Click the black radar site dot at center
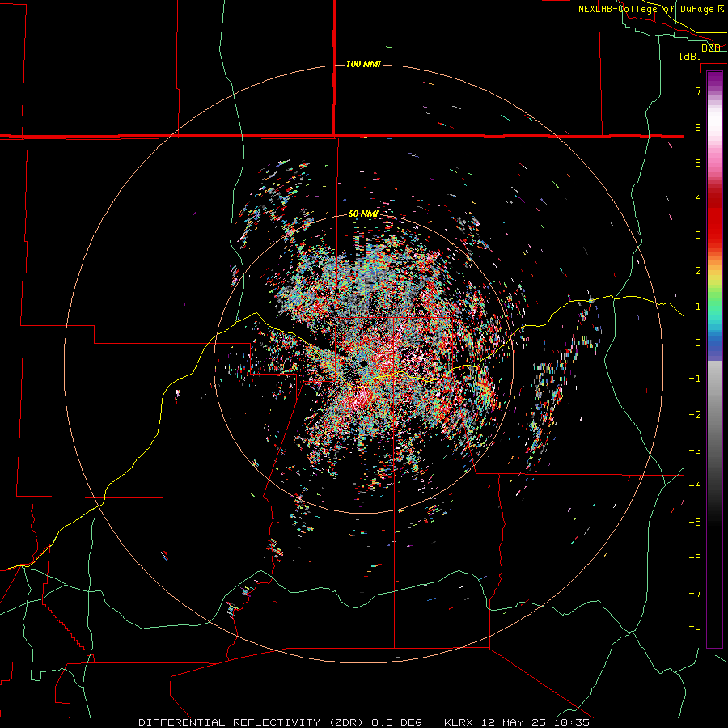Viewport: 728px width, 728px height. pos(363,363)
